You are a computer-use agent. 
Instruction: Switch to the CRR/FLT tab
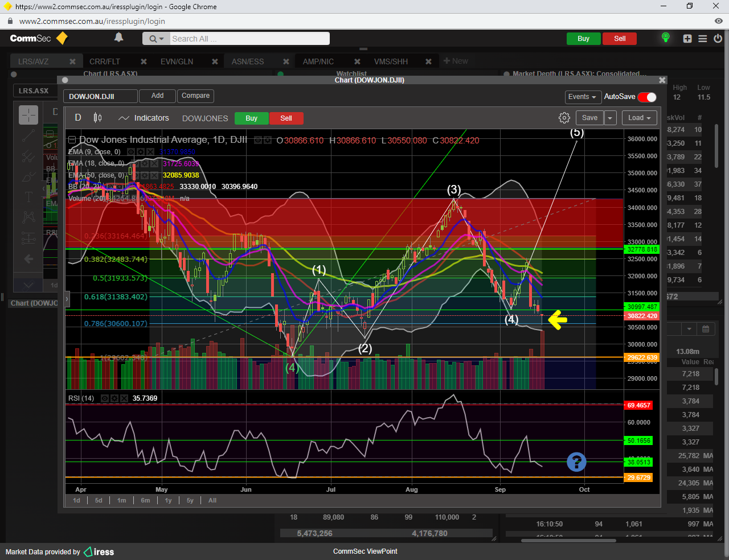point(105,61)
